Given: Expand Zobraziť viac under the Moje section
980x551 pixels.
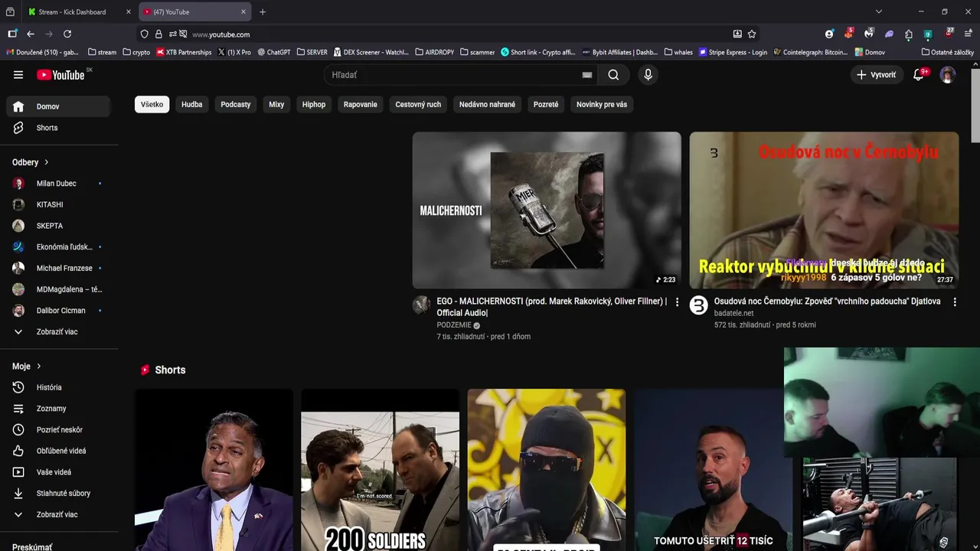Looking at the screenshot, I should (58, 514).
